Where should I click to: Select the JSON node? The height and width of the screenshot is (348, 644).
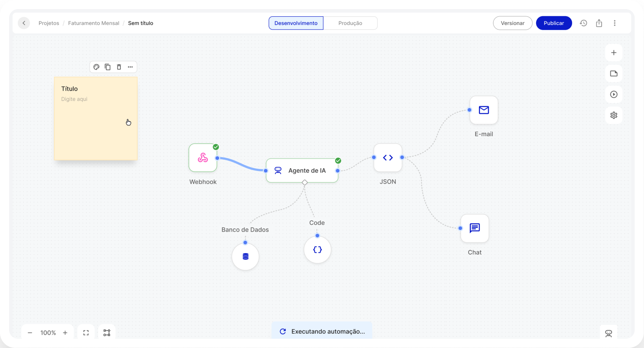388,158
